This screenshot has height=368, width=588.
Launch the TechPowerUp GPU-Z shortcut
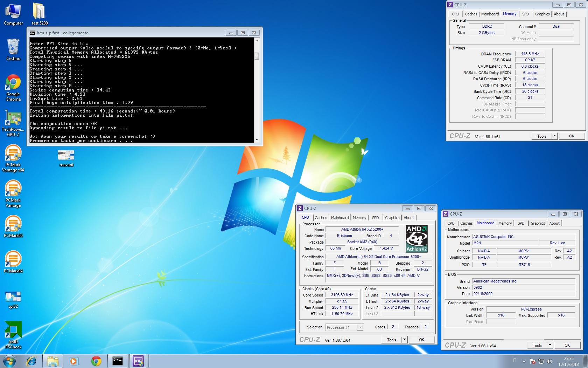click(x=13, y=123)
